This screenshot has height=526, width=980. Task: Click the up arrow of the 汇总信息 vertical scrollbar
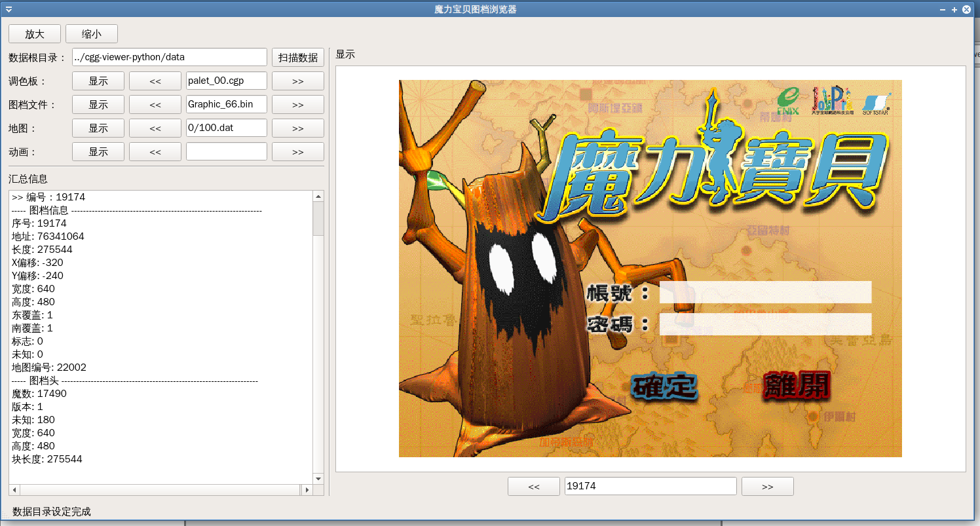pos(318,197)
